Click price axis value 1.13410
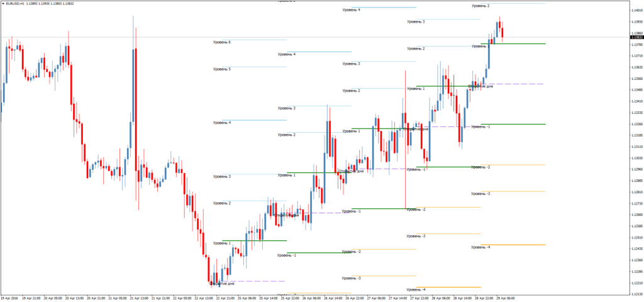Screen dimensions: 644x302 point(637,101)
